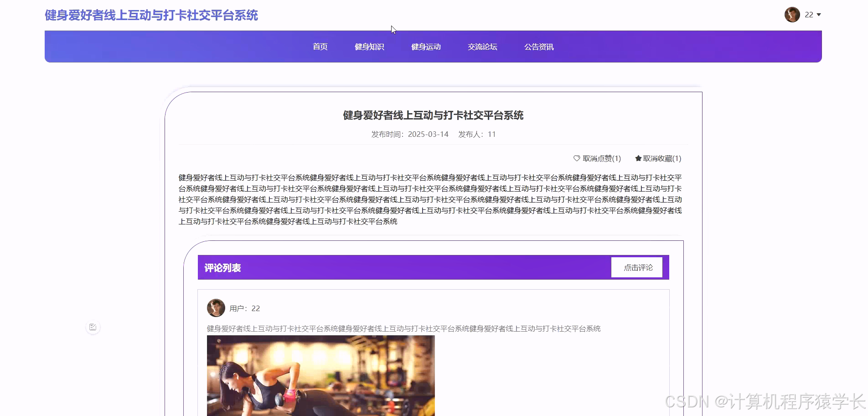This screenshot has width=868, height=416.
Task: Go to 健身知识 navigation tab
Action: point(369,47)
